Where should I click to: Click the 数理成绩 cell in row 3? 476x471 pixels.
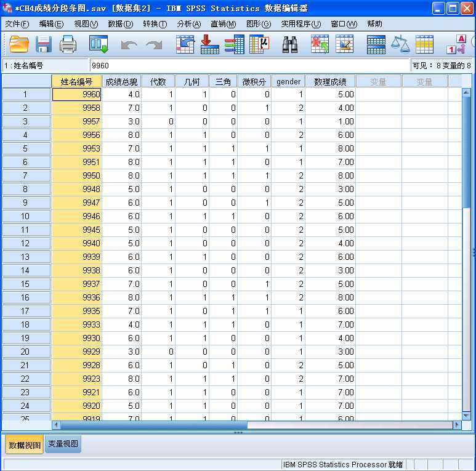[x=330, y=121]
